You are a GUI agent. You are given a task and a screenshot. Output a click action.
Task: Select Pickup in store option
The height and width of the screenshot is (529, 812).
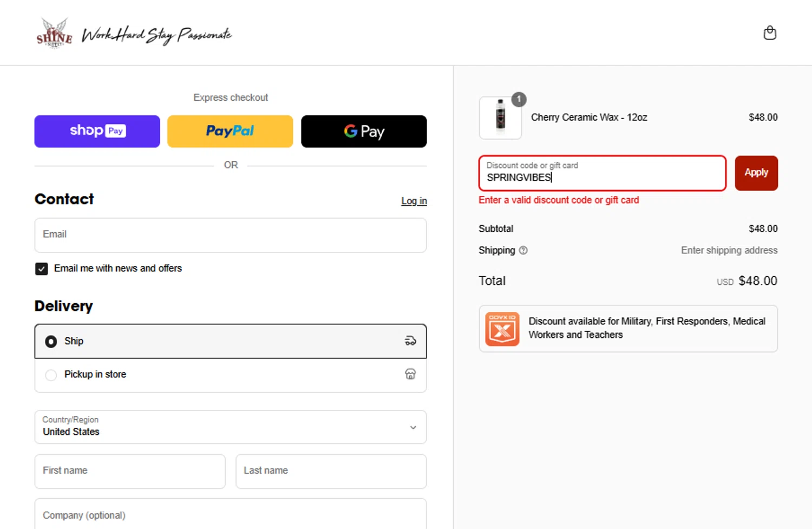(231, 375)
